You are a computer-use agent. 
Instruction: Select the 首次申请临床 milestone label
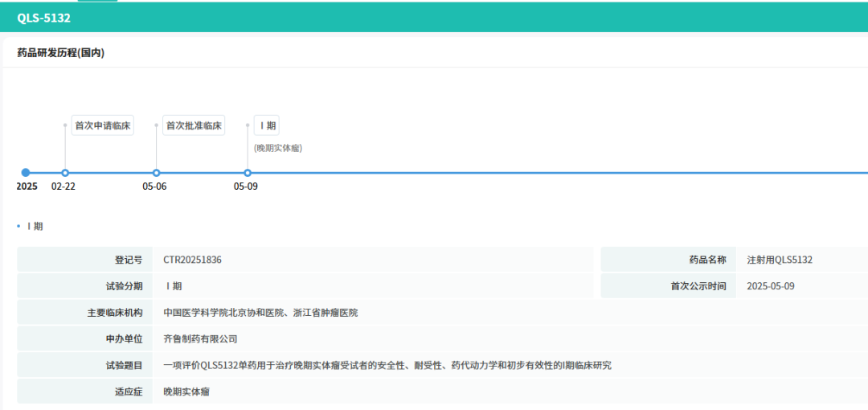[103, 125]
